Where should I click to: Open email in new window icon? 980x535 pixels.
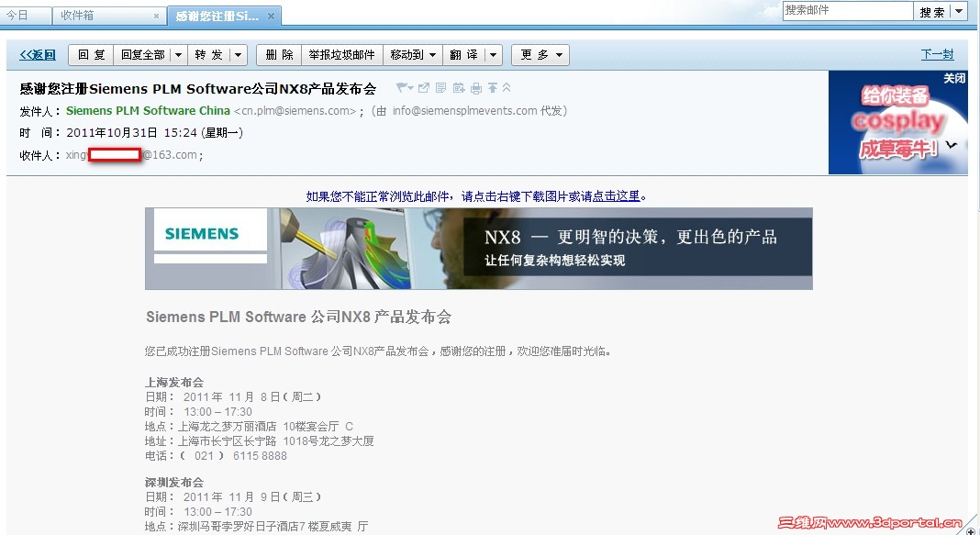coord(424,88)
